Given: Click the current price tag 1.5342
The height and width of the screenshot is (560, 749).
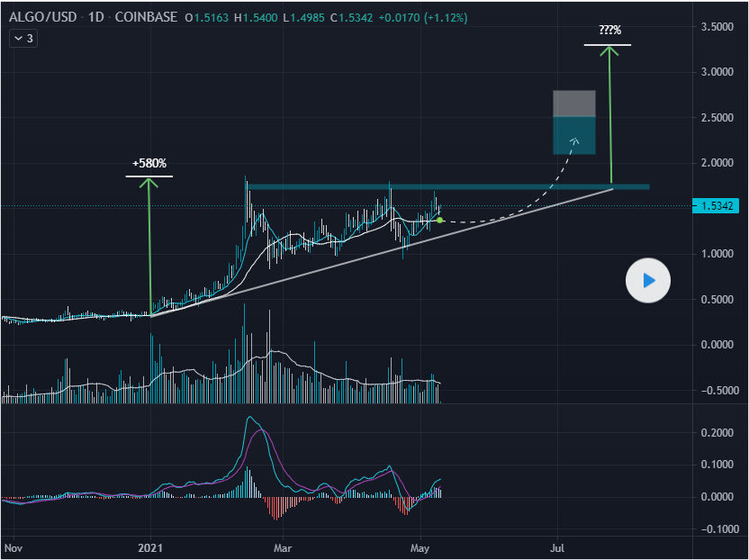Looking at the screenshot, I should tap(718, 206).
